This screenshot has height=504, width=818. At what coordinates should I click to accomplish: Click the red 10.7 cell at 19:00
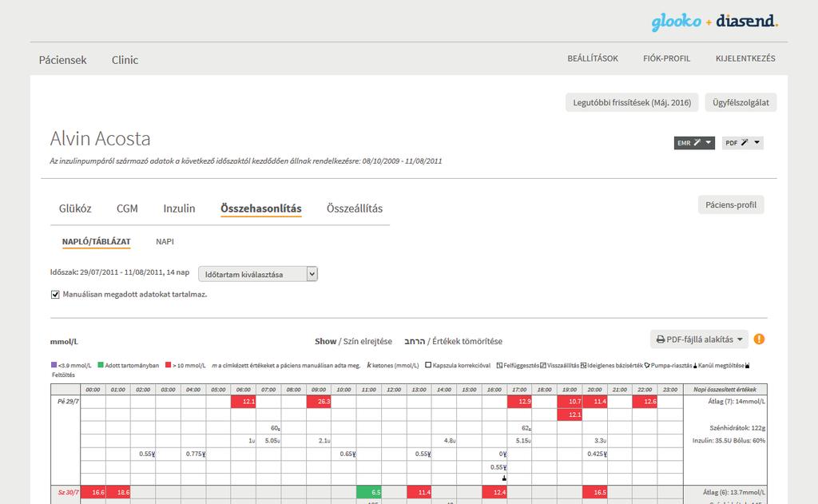click(x=570, y=402)
